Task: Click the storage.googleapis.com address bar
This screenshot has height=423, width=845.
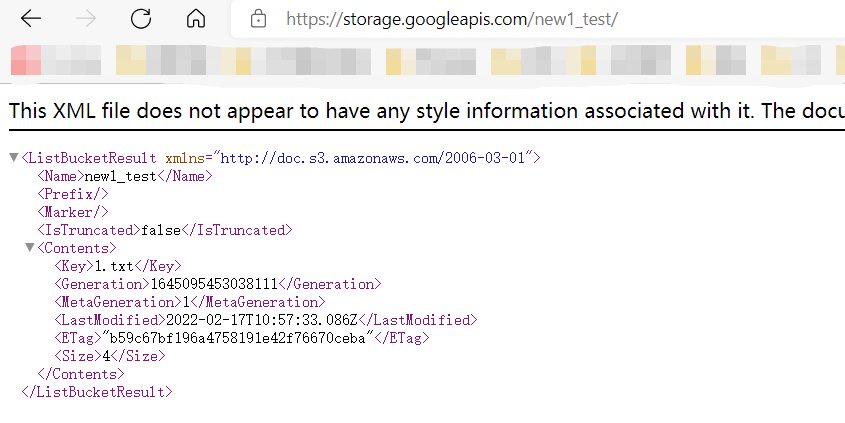Action: click(x=538, y=19)
